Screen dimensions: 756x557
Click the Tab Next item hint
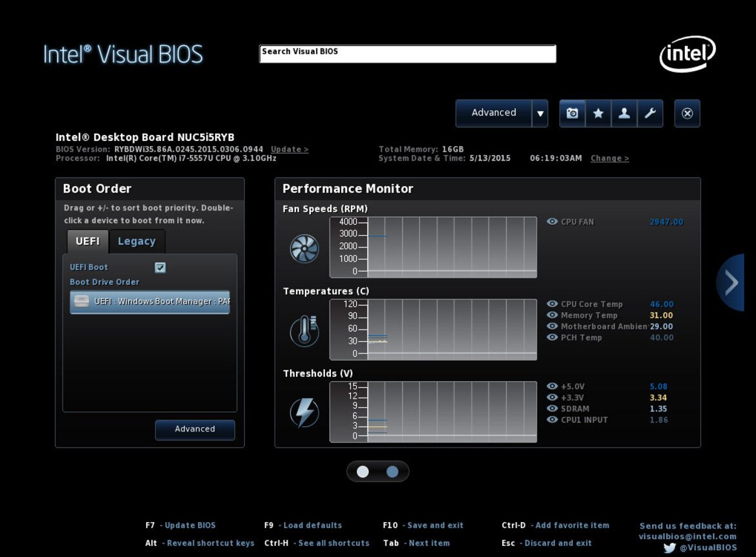416,543
